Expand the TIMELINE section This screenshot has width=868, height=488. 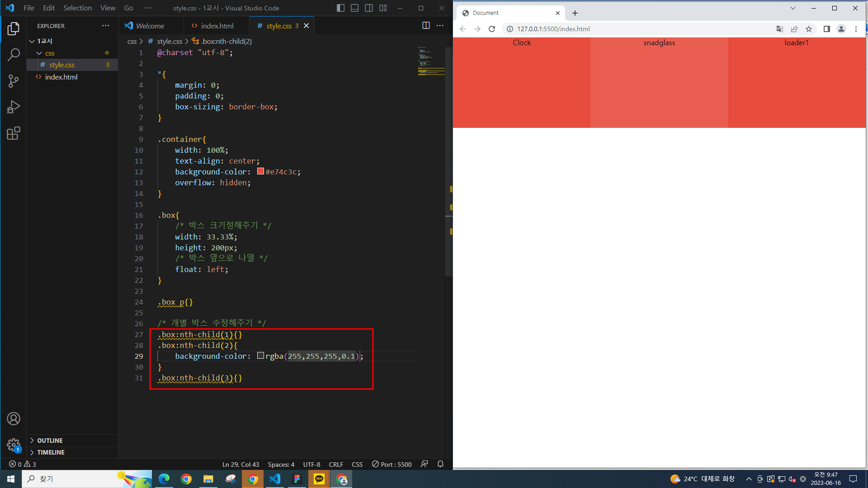click(x=51, y=452)
